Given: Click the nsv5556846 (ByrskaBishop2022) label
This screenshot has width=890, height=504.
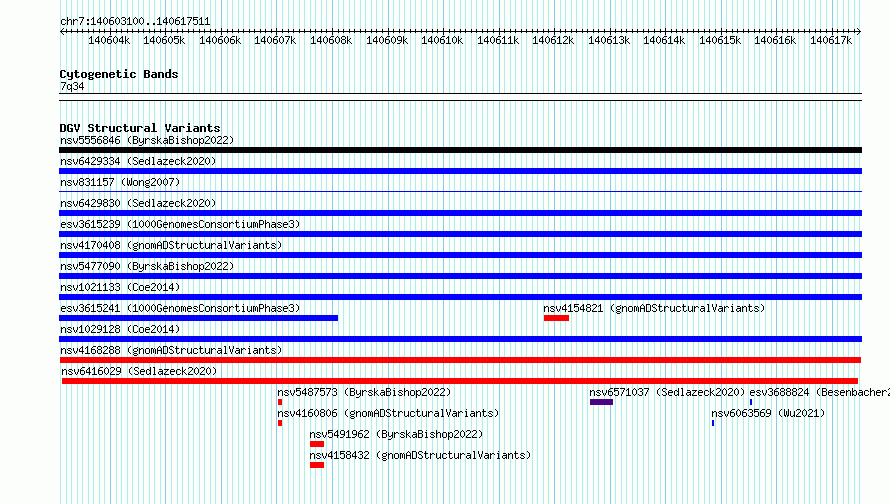Looking at the screenshot, I should [x=147, y=140].
